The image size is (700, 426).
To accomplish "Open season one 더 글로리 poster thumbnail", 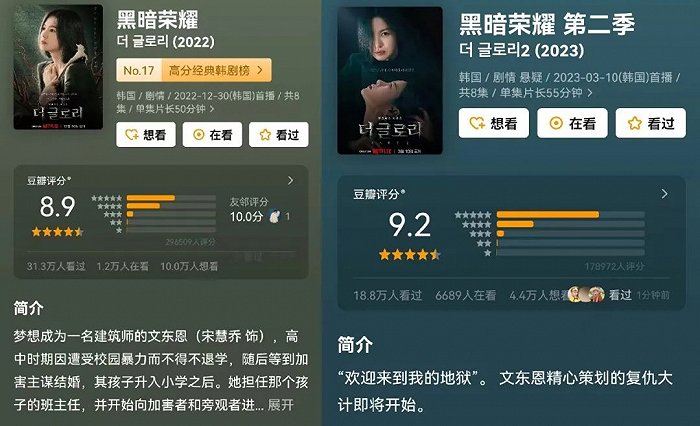I will click(58, 67).
